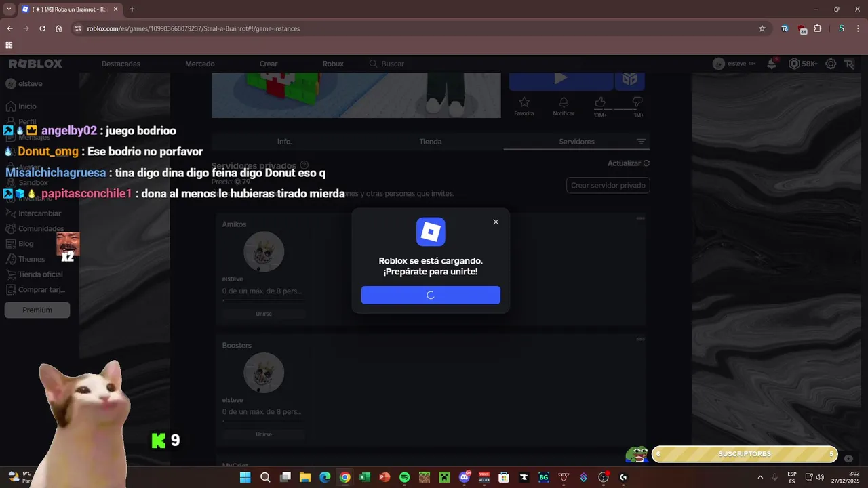The height and width of the screenshot is (488, 868).
Task: Open the Windows Start menu
Action: click(x=245, y=477)
